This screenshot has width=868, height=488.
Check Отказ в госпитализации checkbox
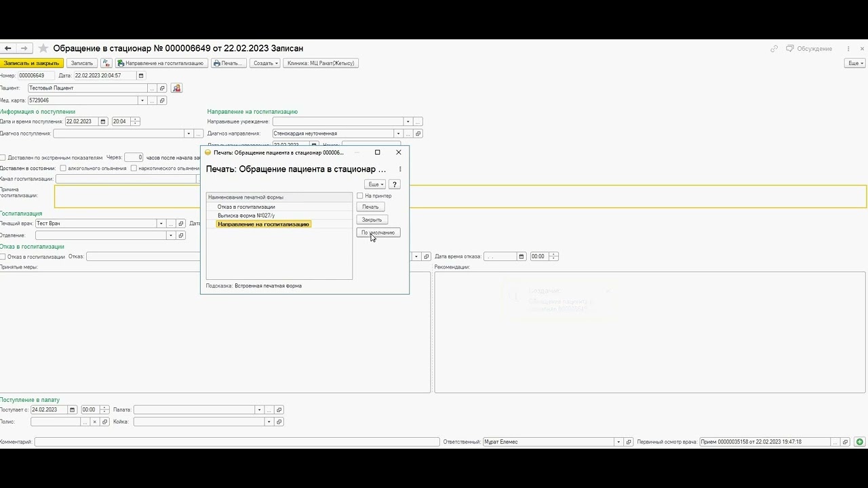pos(3,257)
